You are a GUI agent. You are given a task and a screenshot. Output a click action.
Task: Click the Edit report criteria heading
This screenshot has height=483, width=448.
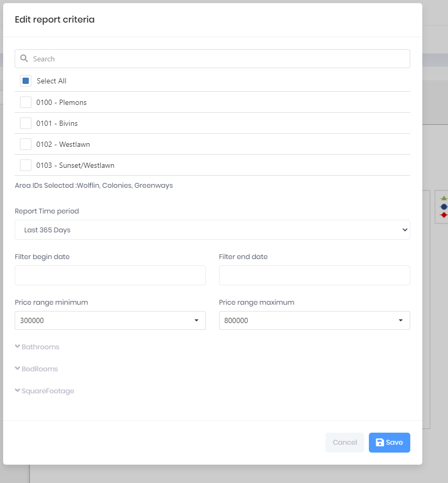pos(55,19)
